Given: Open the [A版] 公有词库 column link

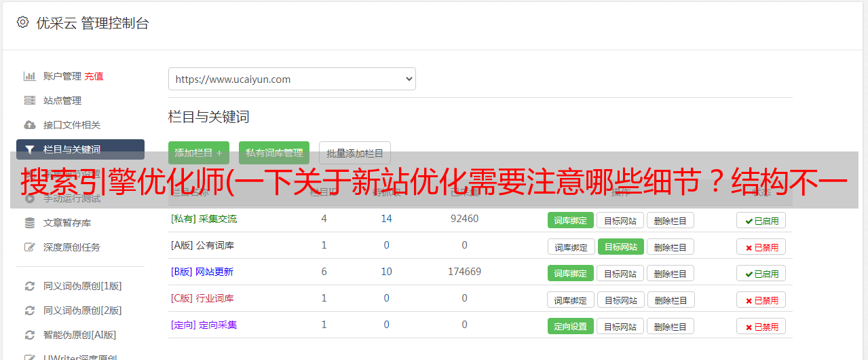Looking at the screenshot, I should click(202, 245).
